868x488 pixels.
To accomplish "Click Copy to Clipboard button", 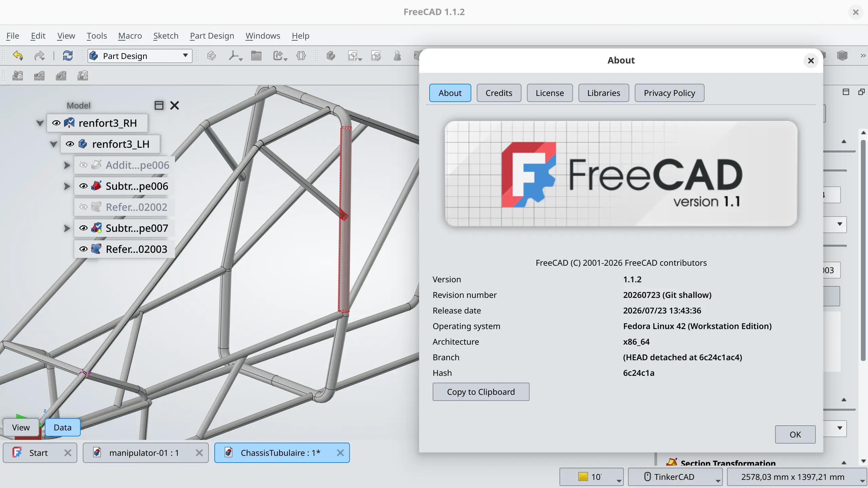I will click(481, 392).
